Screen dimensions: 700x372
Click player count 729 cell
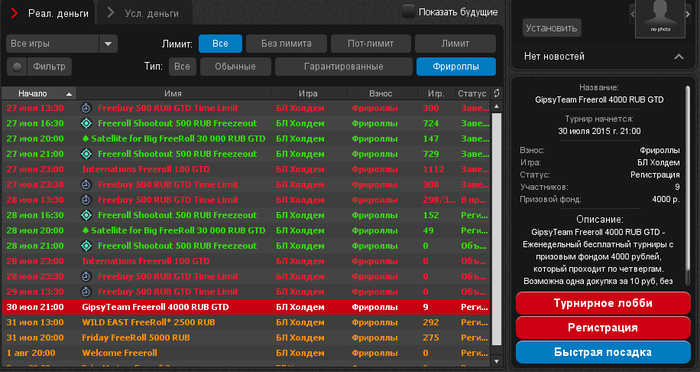coord(431,154)
